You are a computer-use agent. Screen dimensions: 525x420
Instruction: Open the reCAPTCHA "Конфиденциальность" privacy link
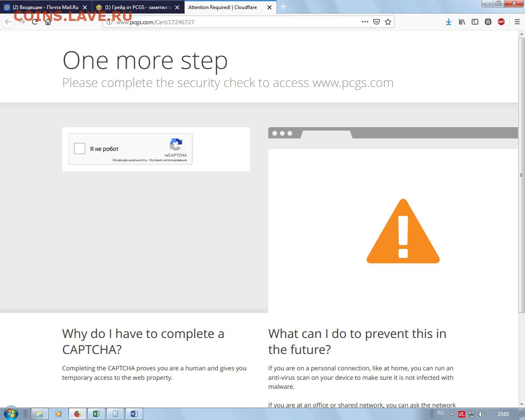point(130,160)
